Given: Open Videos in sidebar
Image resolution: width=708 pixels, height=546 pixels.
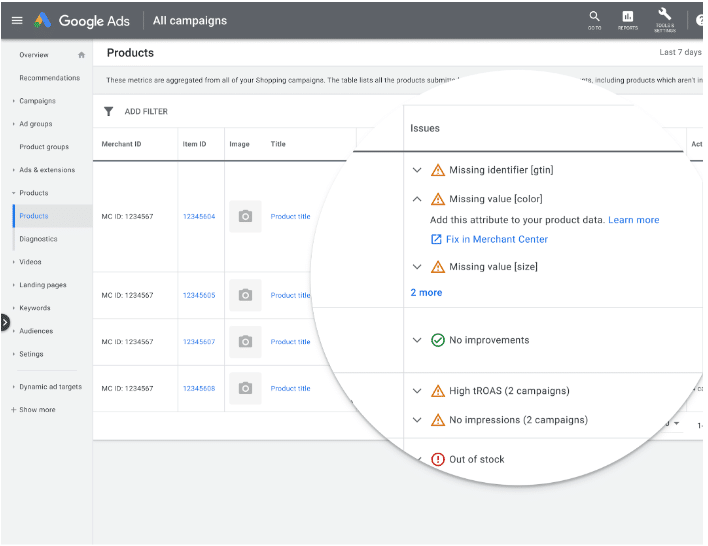Looking at the screenshot, I should pyautogui.click(x=30, y=262).
